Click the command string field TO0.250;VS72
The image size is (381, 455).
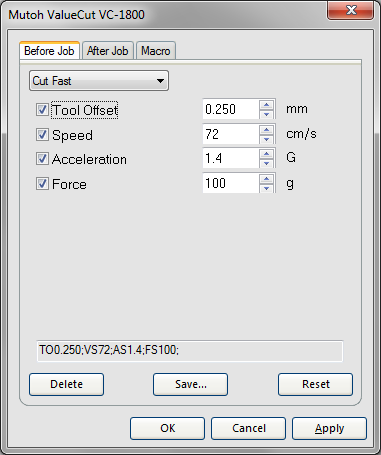190,351
